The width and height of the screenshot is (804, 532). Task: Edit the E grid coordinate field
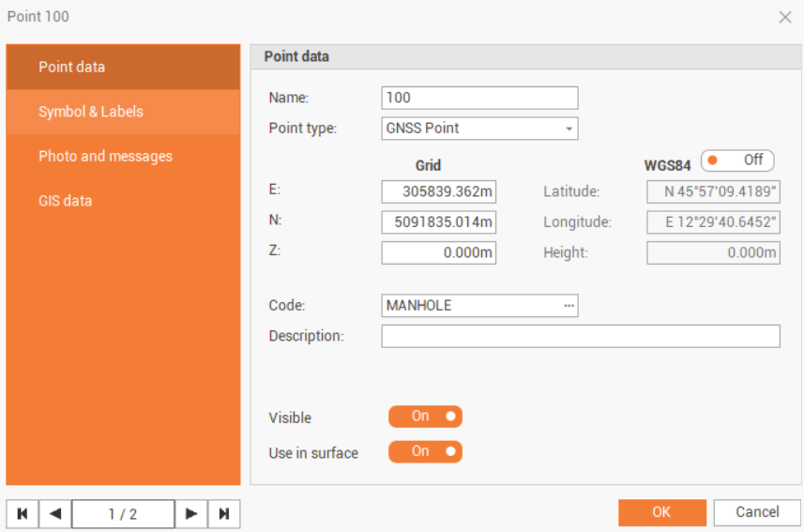point(438,192)
